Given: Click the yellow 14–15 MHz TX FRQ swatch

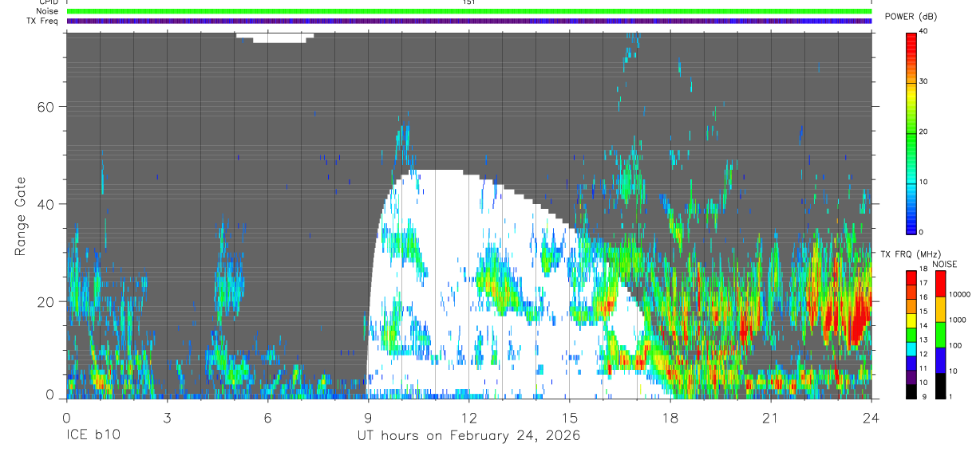Looking at the screenshot, I should pyautogui.click(x=911, y=320).
